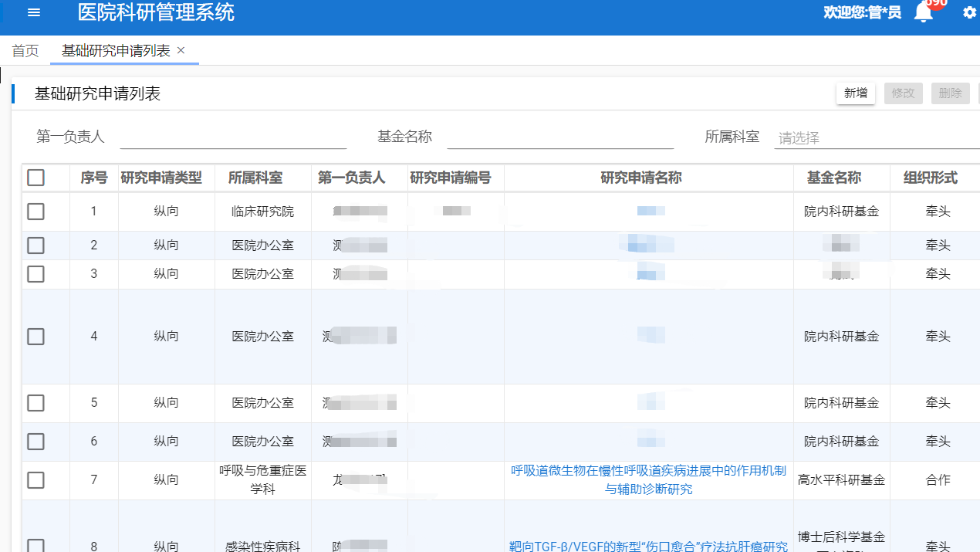980x552 pixels.
Task: Tick the checkbox for row 4
Action: coord(35,337)
